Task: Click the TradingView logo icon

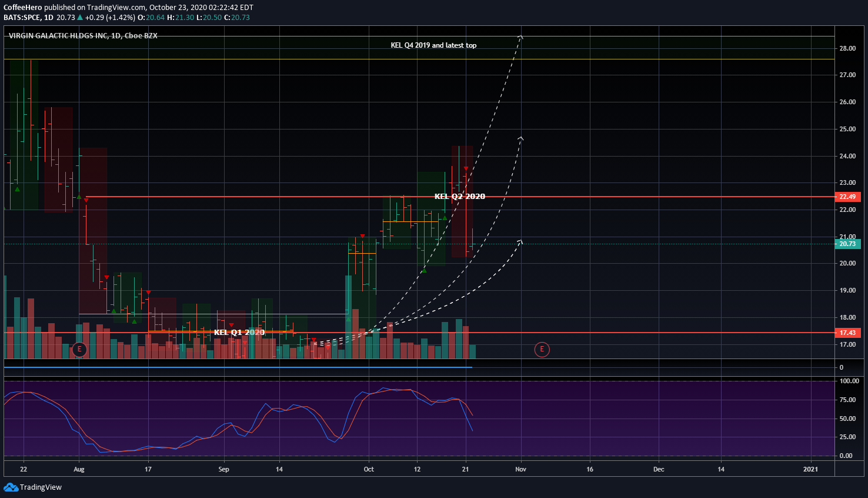Action: (11, 487)
